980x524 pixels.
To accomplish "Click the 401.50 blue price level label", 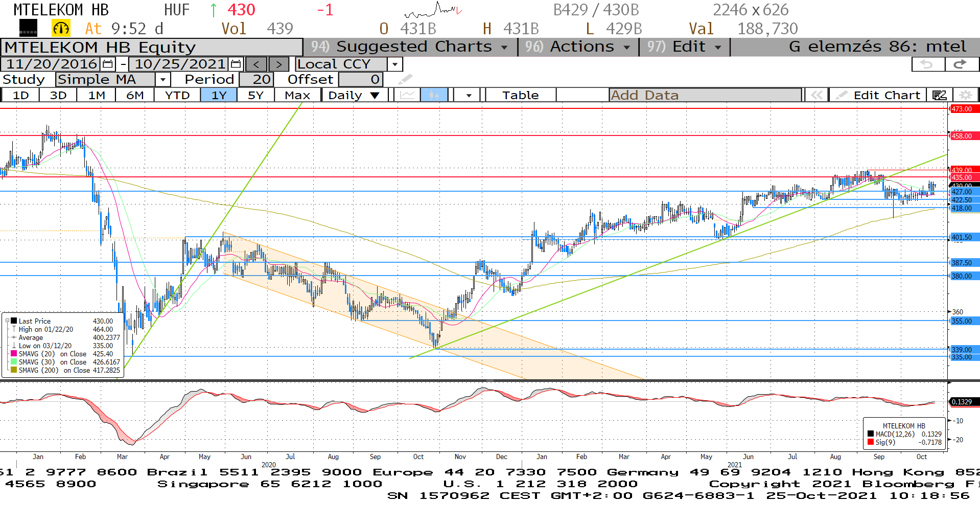I will (x=964, y=237).
